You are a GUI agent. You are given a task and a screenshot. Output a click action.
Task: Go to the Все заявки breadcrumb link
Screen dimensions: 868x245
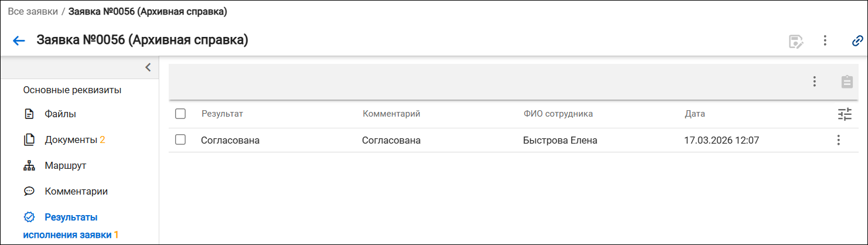[32, 11]
